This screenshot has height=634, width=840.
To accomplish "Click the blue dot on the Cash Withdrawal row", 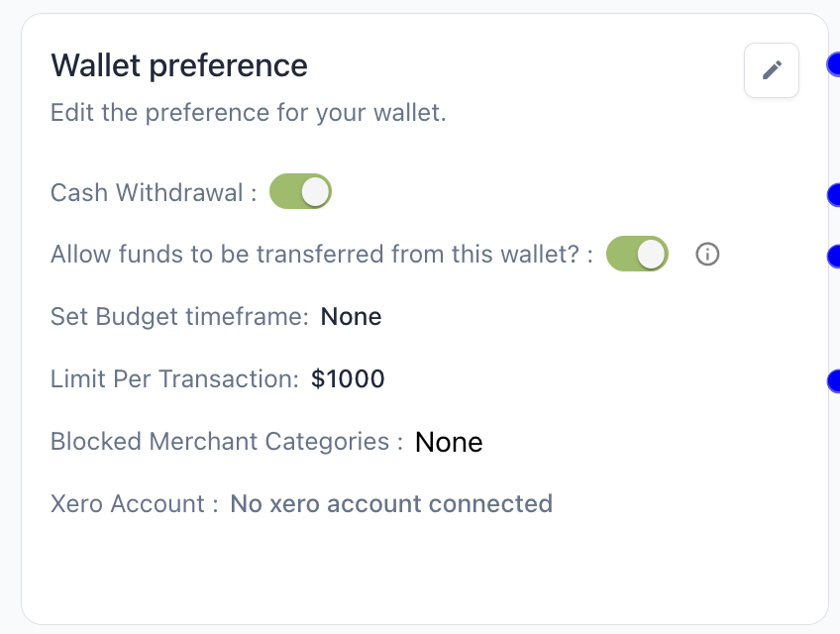I will (834, 195).
